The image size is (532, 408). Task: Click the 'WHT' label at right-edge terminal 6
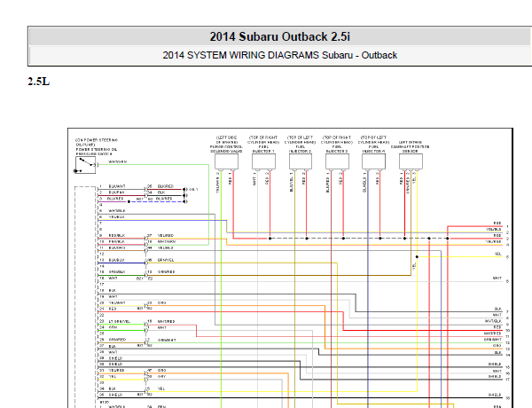497,279
